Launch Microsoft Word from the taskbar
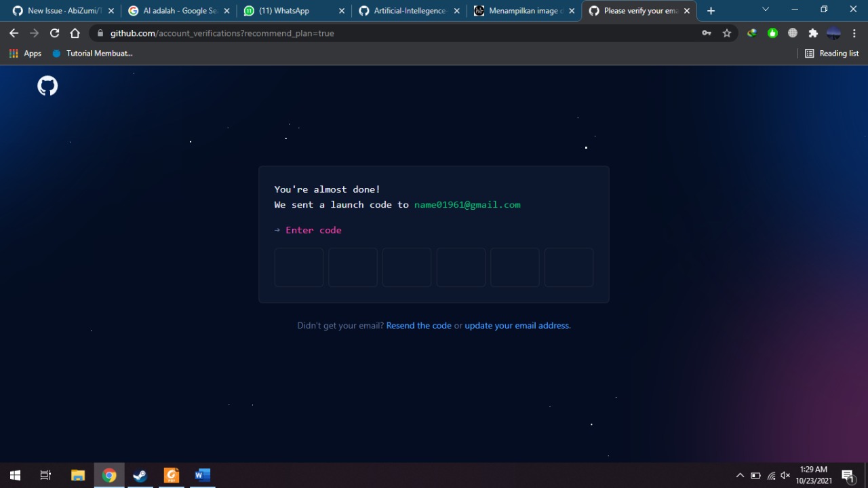This screenshot has width=868, height=488. point(201,475)
